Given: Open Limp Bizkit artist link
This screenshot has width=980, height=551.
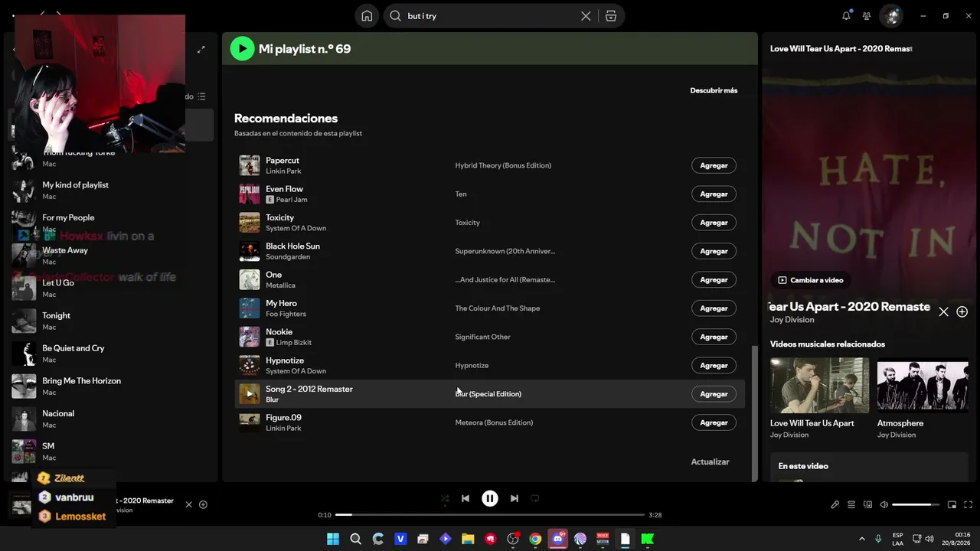Looking at the screenshot, I should (294, 343).
